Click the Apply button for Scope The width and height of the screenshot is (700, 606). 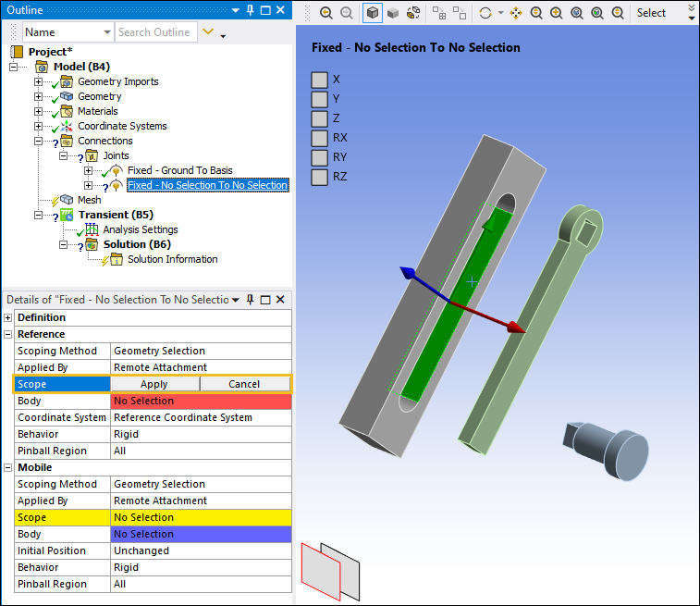[x=154, y=384]
